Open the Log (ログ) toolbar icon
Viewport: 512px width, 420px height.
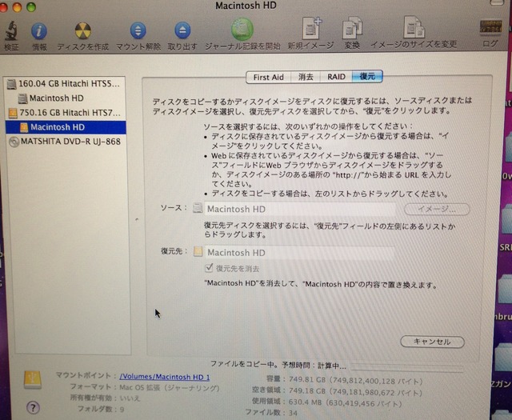coord(490,27)
